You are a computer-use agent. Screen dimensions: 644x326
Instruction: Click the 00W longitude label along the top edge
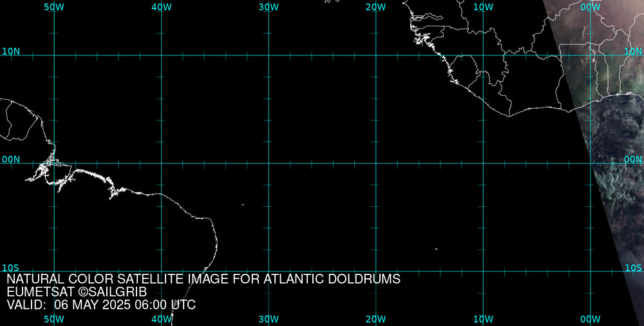(591, 7)
